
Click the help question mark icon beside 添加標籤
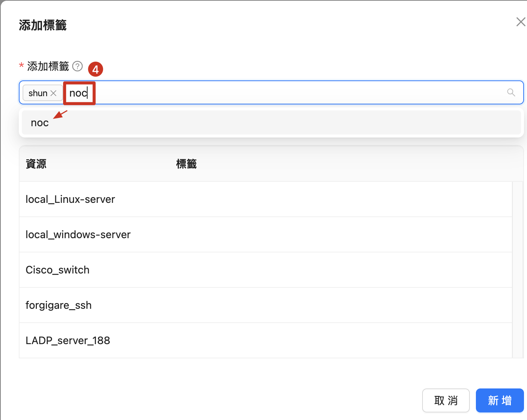[77, 66]
